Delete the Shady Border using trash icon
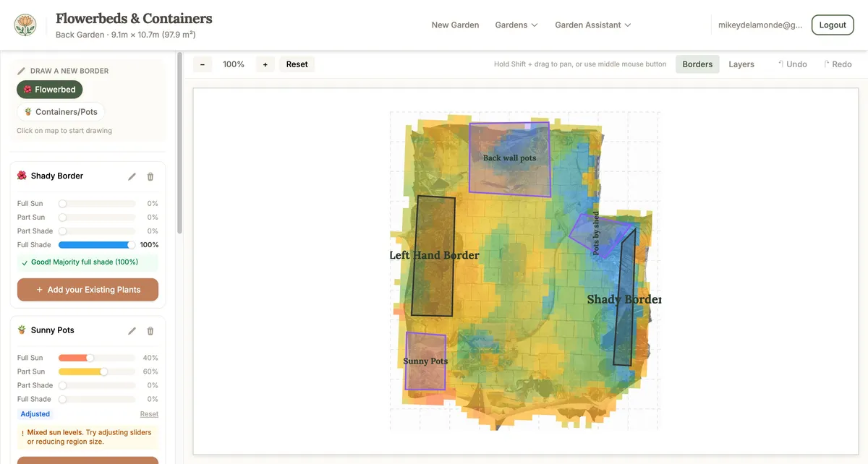The height and width of the screenshot is (464, 868). click(x=150, y=176)
